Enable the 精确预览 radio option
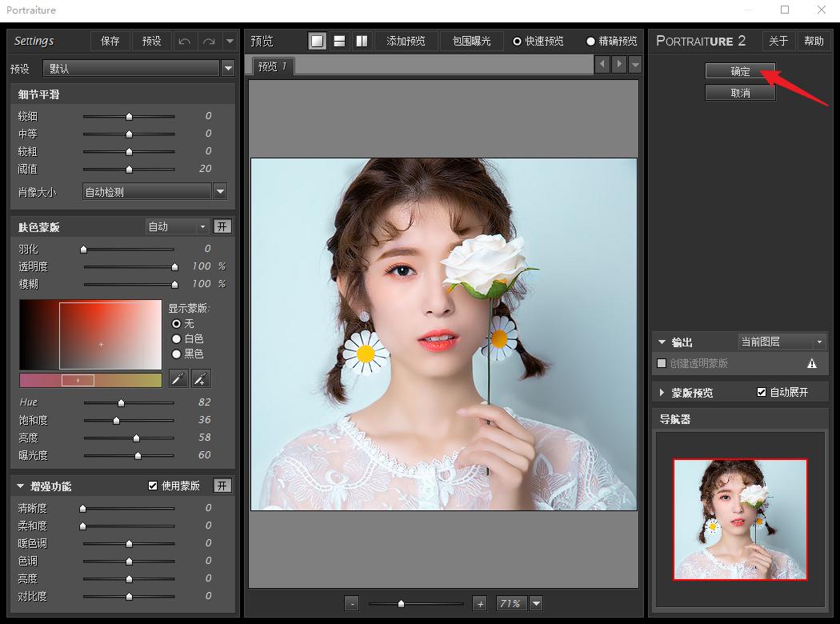 [x=591, y=42]
